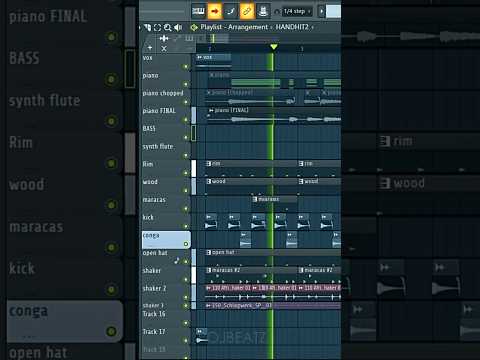This screenshot has height=360, width=480.
Task: Select the piano FINAL track header
Action: coord(166,115)
